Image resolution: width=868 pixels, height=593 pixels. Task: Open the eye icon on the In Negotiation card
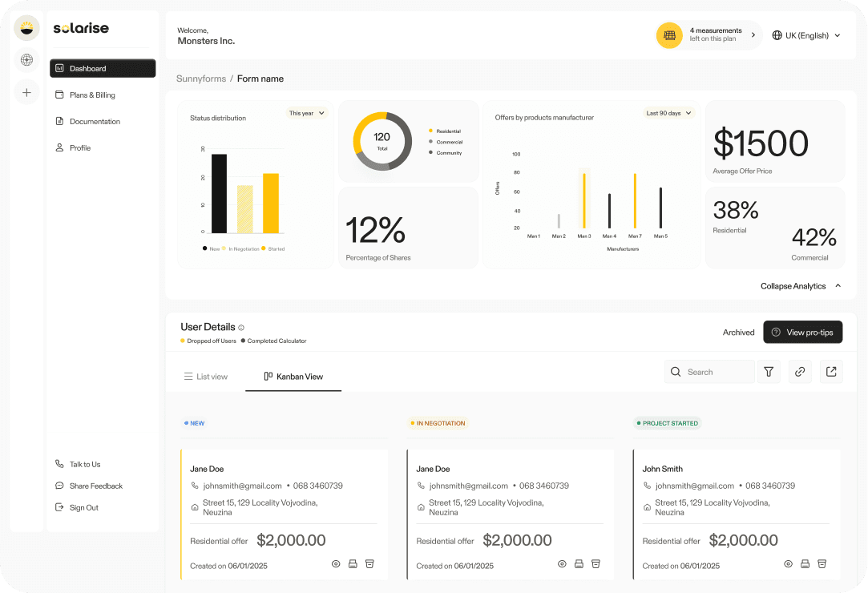click(x=562, y=563)
